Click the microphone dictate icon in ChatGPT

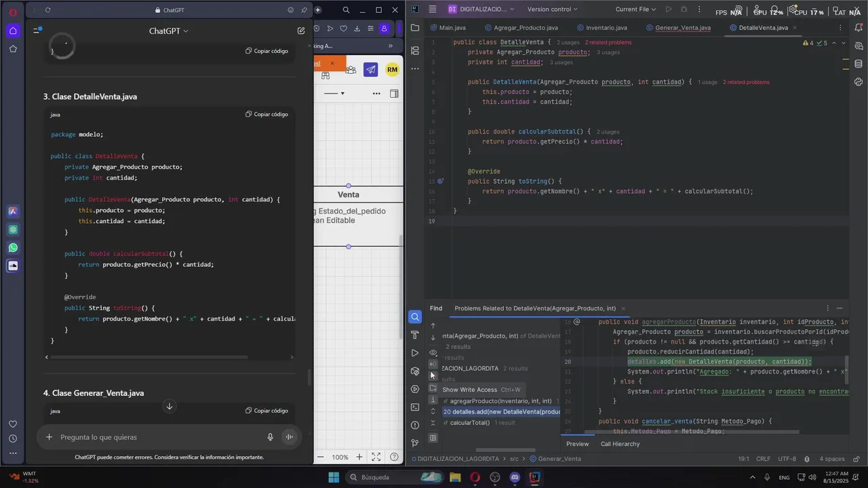click(270, 437)
